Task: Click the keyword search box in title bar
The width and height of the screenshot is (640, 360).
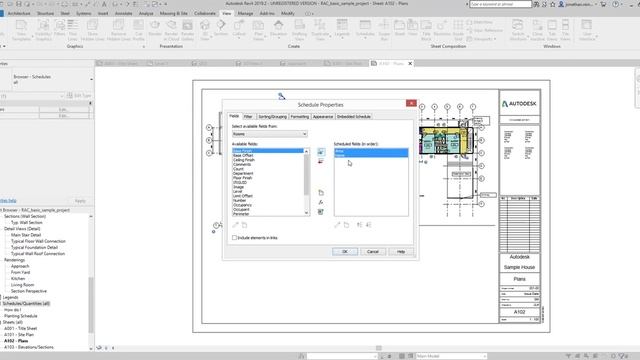Action: [500, 4]
